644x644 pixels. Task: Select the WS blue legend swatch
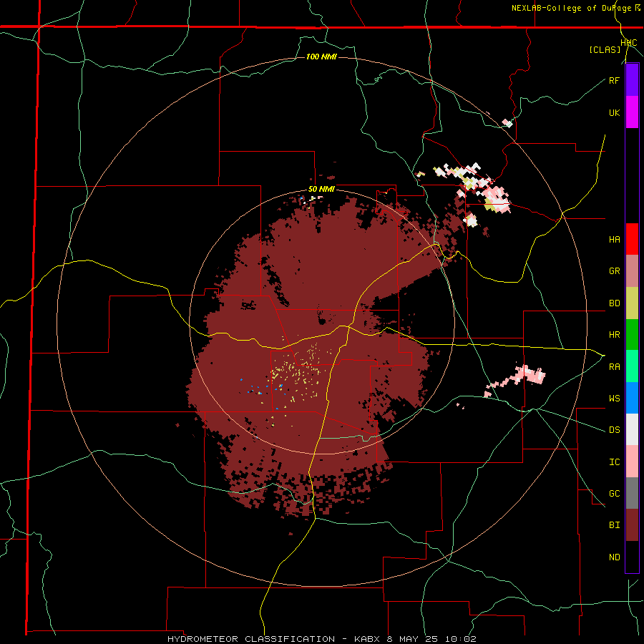(632, 398)
